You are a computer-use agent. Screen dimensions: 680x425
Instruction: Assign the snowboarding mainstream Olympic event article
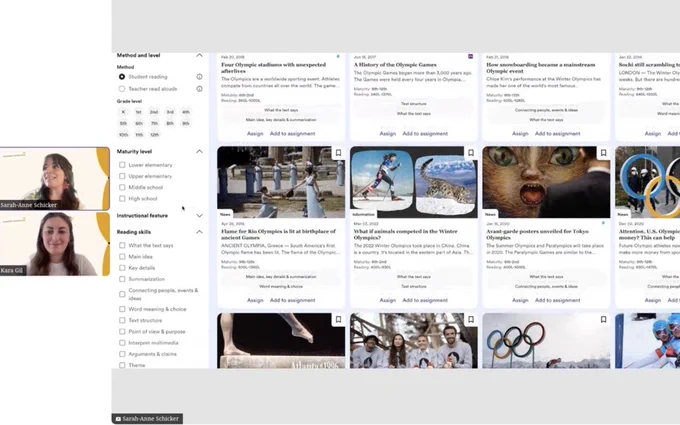[x=520, y=134]
